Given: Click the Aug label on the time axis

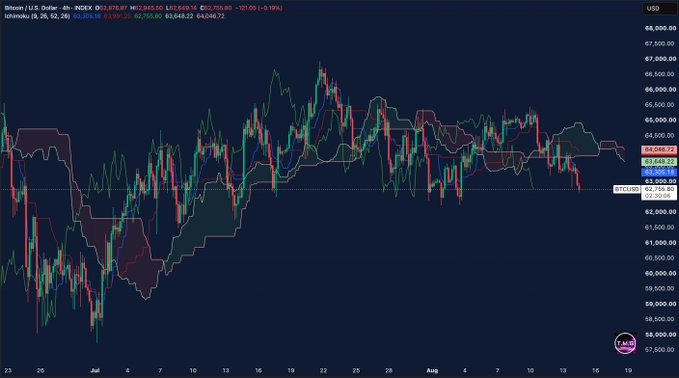Looking at the screenshot, I should tap(432, 371).
